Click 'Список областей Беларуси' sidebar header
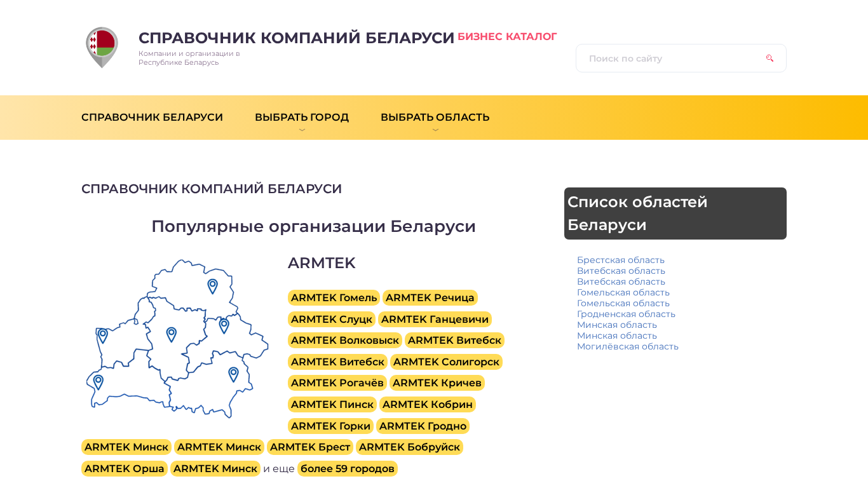This screenshot has width=868, height=488. tap(675, 213)
